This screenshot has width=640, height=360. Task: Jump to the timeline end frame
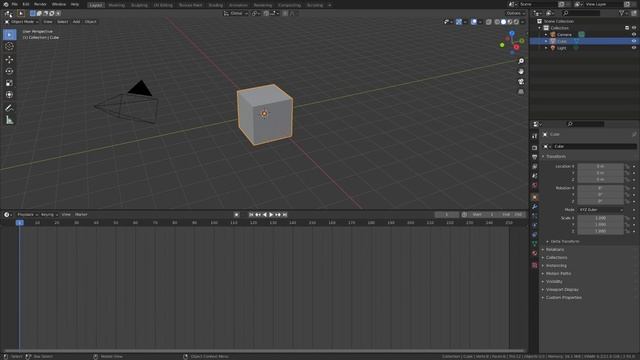[x=285, y=215]
